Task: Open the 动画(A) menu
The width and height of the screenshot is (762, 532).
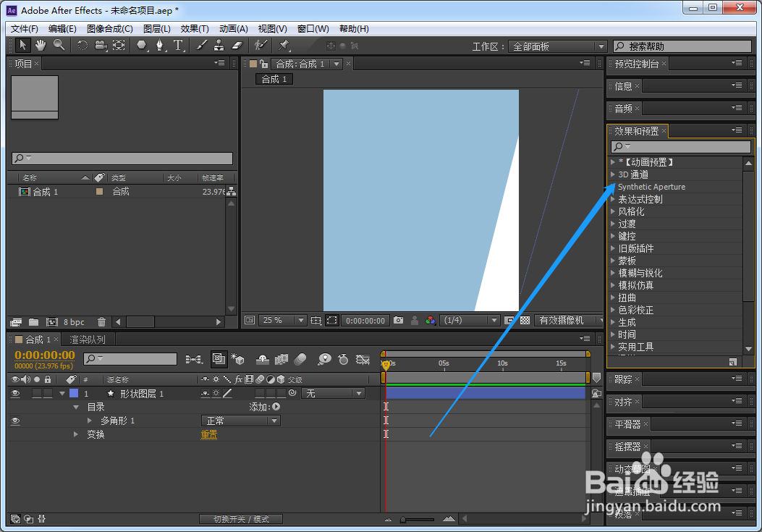Action: coord(234,29)
